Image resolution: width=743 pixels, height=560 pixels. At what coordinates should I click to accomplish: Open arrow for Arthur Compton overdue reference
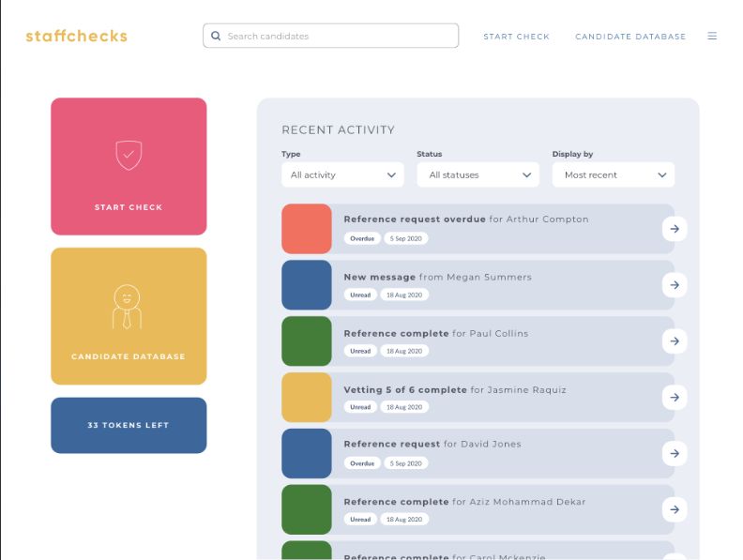[674, 229]
